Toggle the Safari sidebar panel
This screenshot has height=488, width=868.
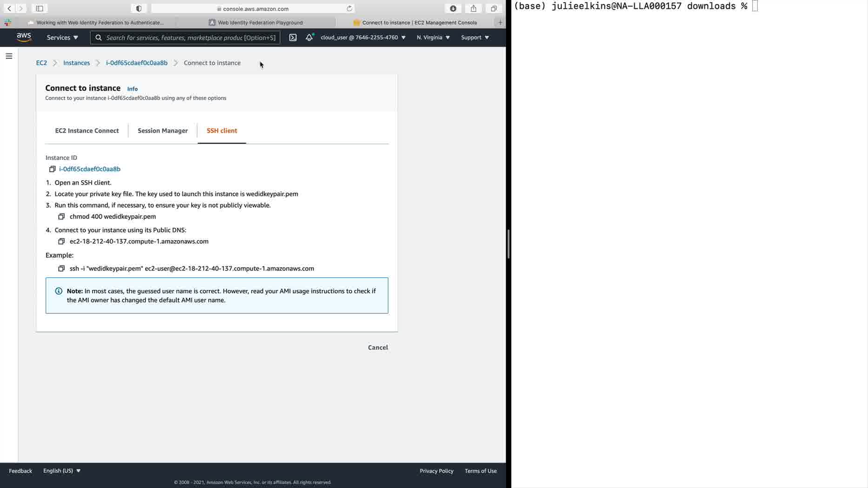click(40, 8)
